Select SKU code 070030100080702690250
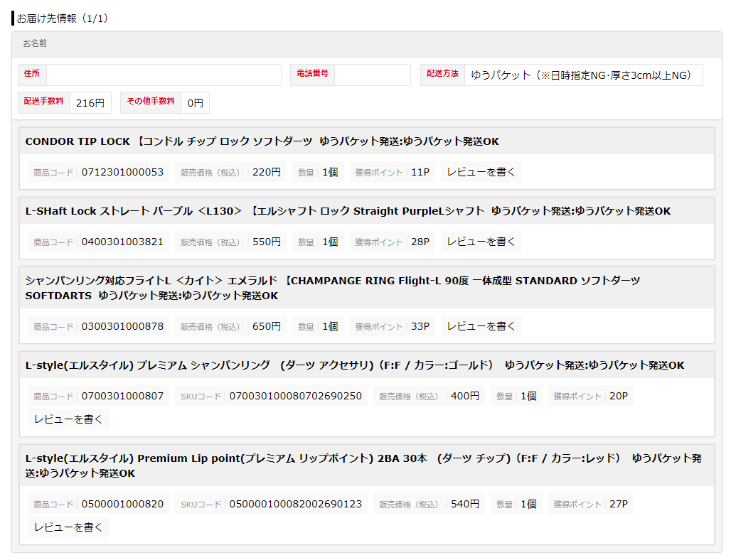 [x=296, y=396]
